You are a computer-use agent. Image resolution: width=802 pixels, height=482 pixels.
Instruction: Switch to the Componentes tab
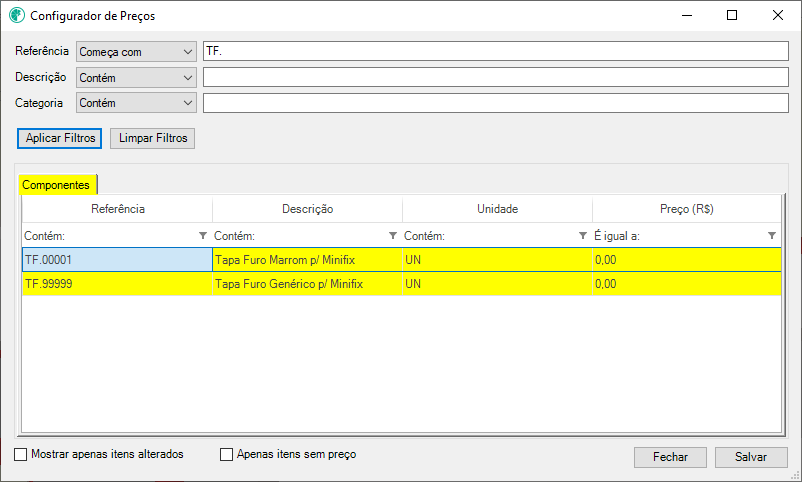pos(57,185)
